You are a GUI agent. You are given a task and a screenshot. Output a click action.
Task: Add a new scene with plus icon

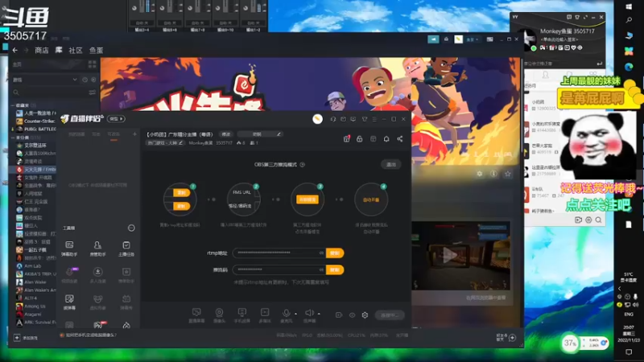[x=134, y=134]
